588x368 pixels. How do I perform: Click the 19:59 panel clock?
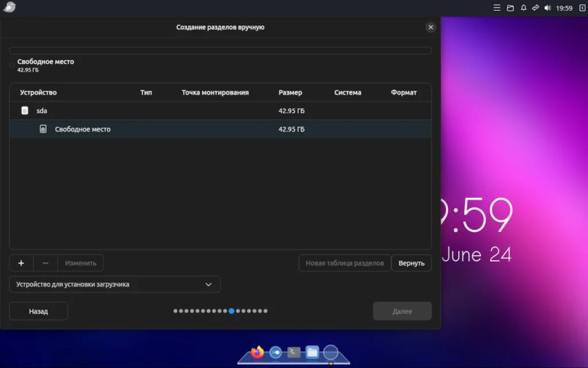pyautogui.click(x=564, y=8)
